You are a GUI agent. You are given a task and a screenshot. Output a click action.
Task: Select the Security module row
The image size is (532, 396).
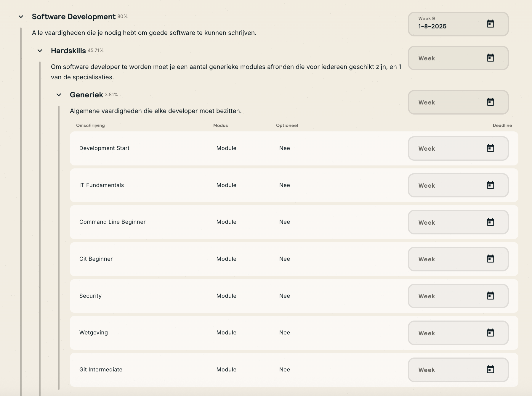(90, 296)
